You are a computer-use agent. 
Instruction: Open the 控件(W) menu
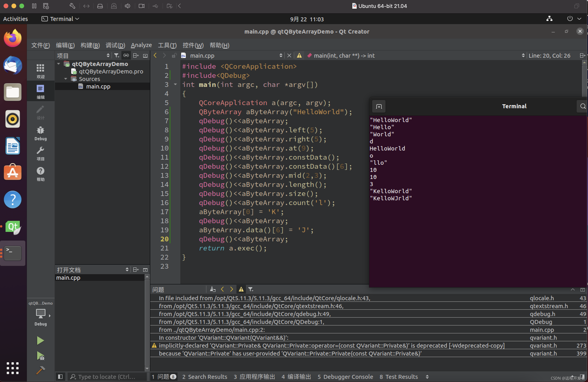coord(193,45)
